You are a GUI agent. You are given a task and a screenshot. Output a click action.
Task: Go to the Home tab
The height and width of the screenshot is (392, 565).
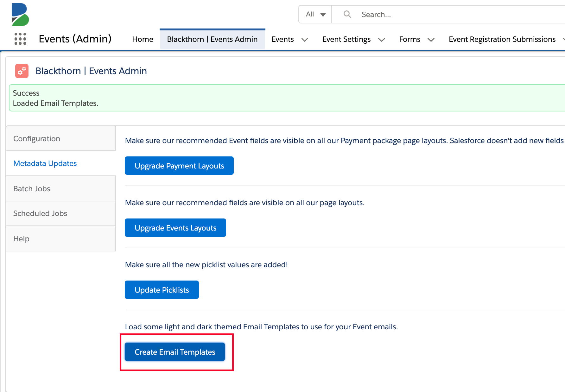(x=143, y=39)
